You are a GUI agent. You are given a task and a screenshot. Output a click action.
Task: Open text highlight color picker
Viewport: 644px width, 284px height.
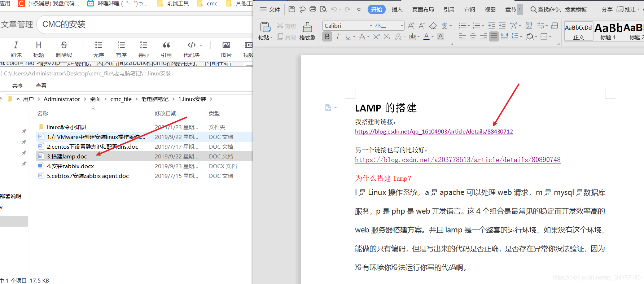pyautogui.click(x=419, y=37)
